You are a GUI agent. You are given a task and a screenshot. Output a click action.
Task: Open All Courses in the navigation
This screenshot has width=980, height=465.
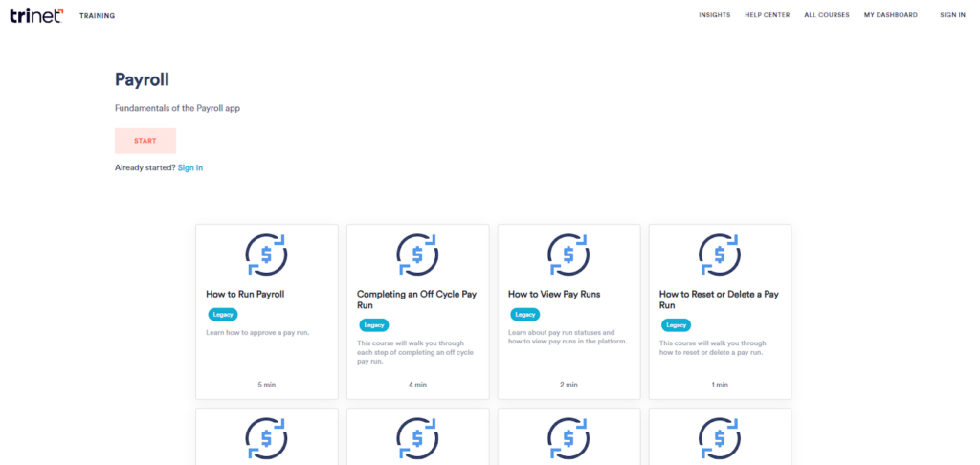pyautogui.click(x=826, y=15)
